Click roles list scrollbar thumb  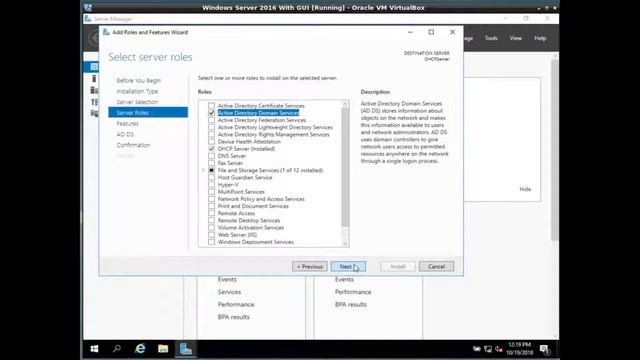(345, 167)
